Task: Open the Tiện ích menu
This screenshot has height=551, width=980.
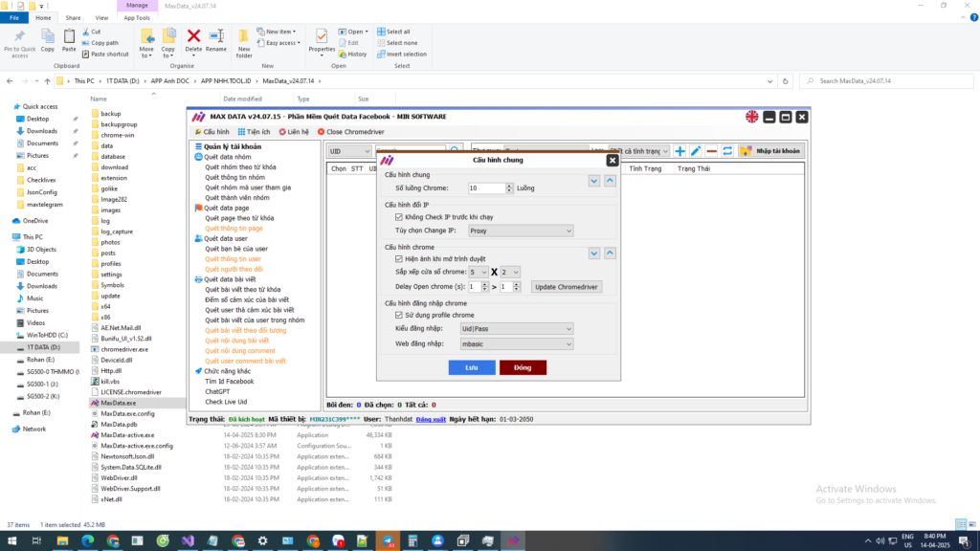Action: point(254,132)
